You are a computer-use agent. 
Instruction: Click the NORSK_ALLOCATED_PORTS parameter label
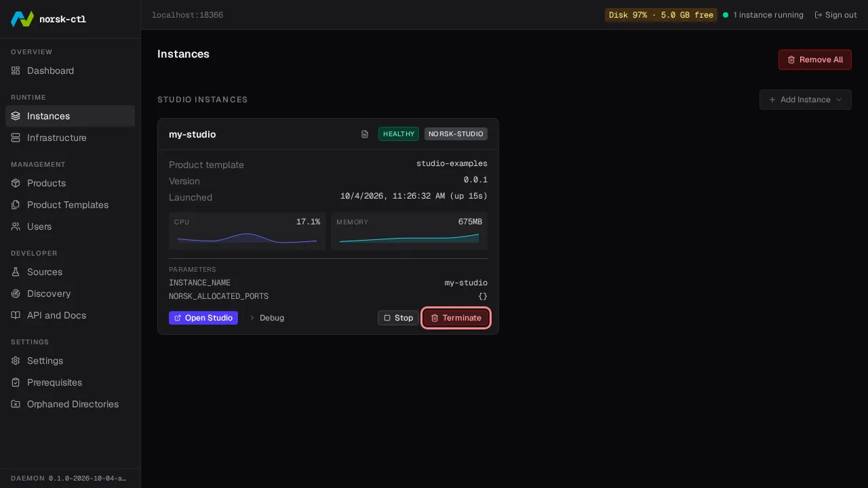218,297
